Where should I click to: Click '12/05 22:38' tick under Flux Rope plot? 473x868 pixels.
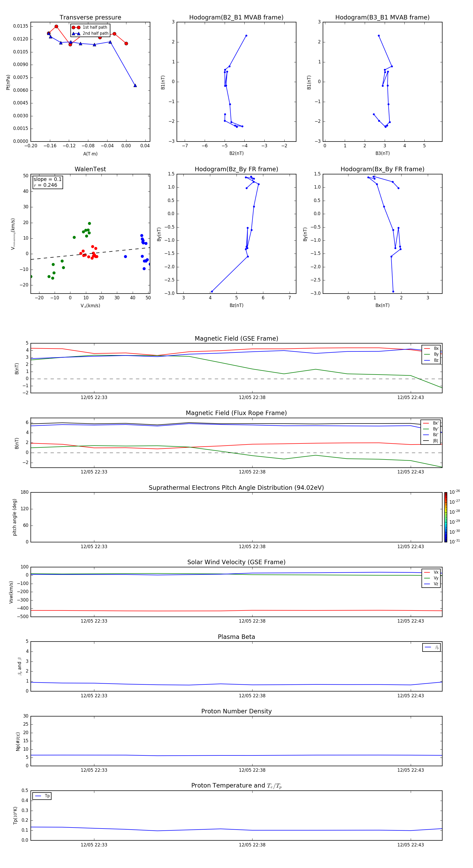(252, 472)
